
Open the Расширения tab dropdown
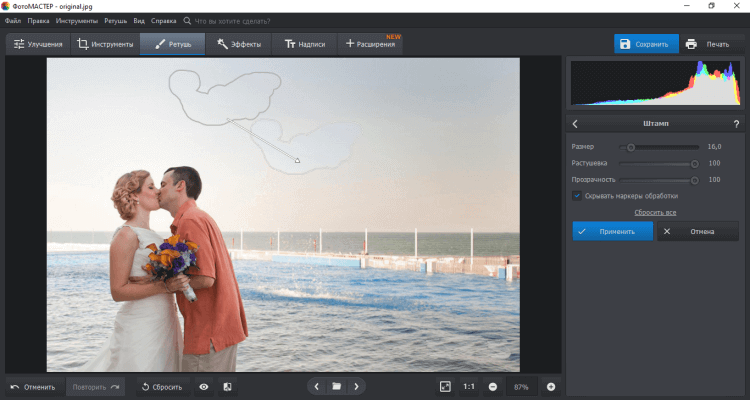pos(372,44)
